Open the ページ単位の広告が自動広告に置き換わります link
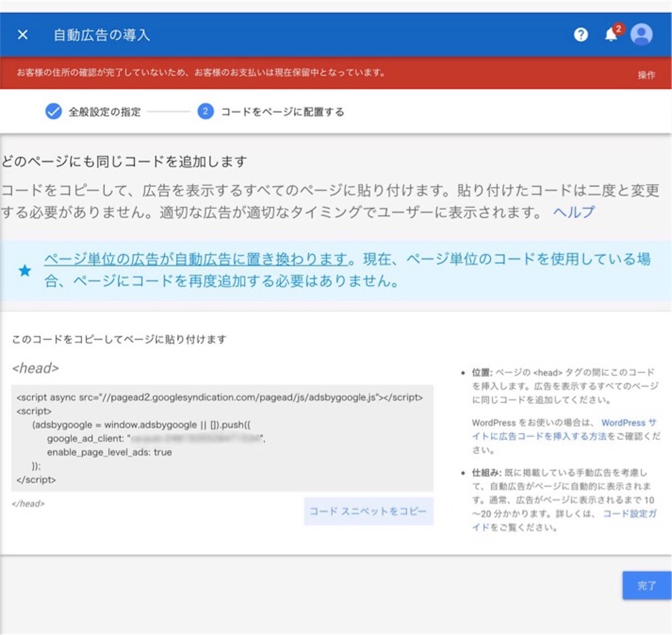 click(x=196, y=259)
